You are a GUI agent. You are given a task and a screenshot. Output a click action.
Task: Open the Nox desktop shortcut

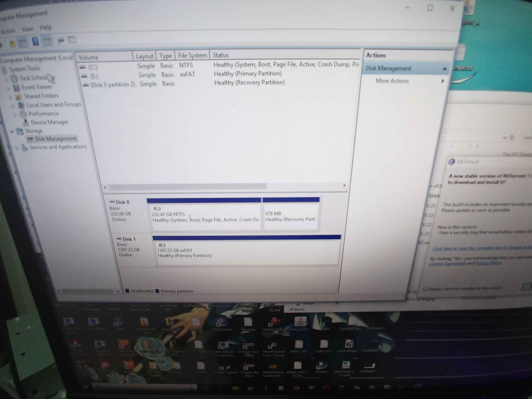325,323
